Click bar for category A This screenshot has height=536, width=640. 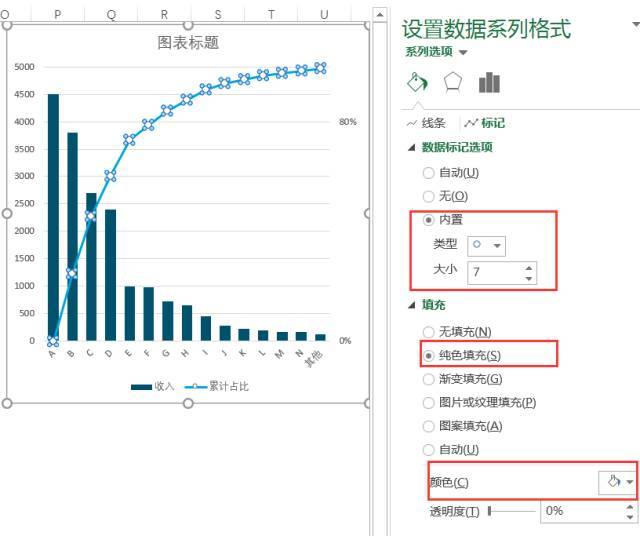[53, 217]
